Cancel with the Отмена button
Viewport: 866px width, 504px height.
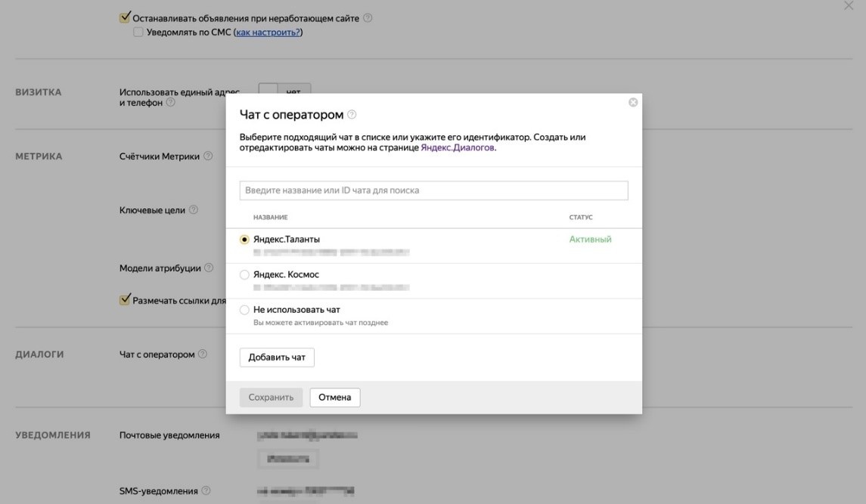click(335, 397)
